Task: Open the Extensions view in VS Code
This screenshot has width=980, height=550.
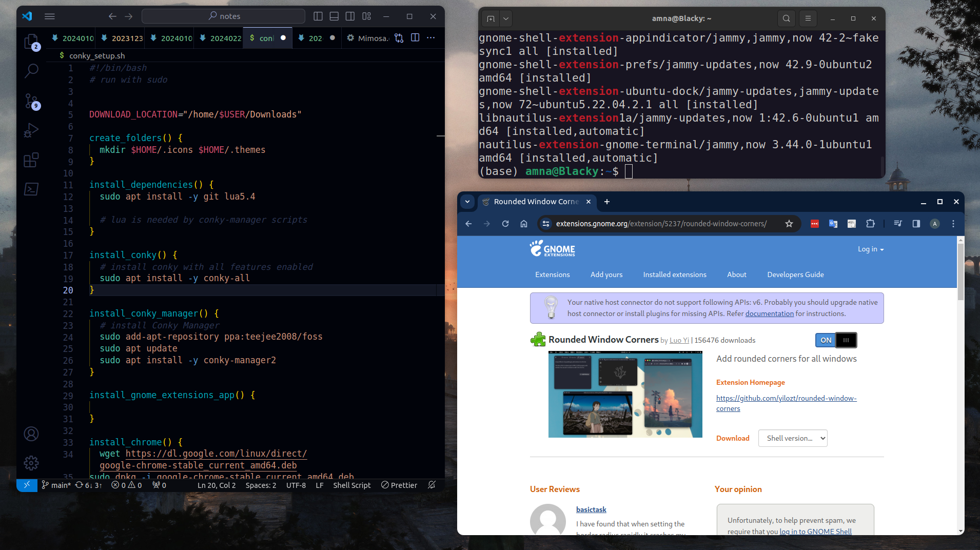Action: coord(31,160)
